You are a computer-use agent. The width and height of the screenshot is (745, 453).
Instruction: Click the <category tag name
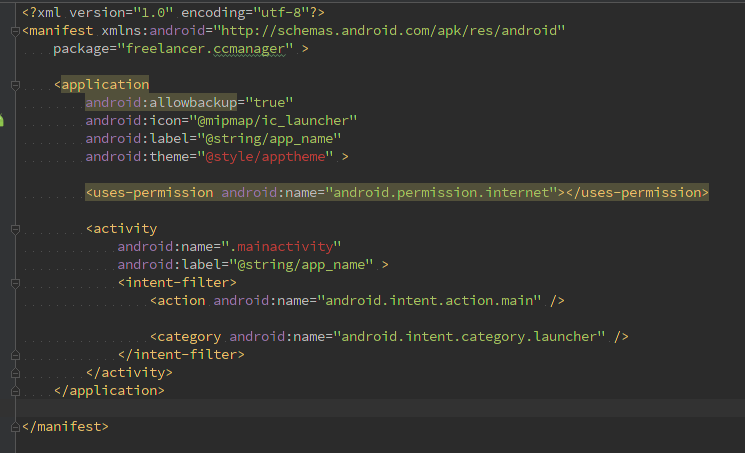[185, 337]
